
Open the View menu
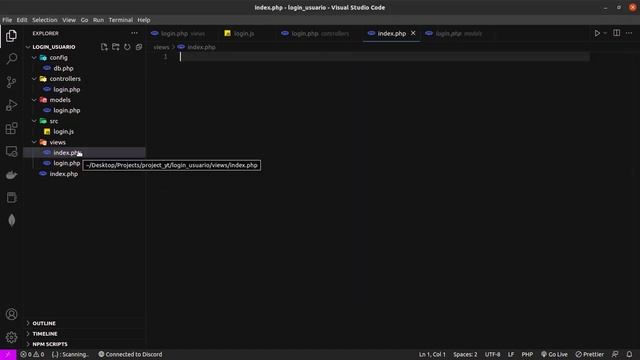pos(69,20)
